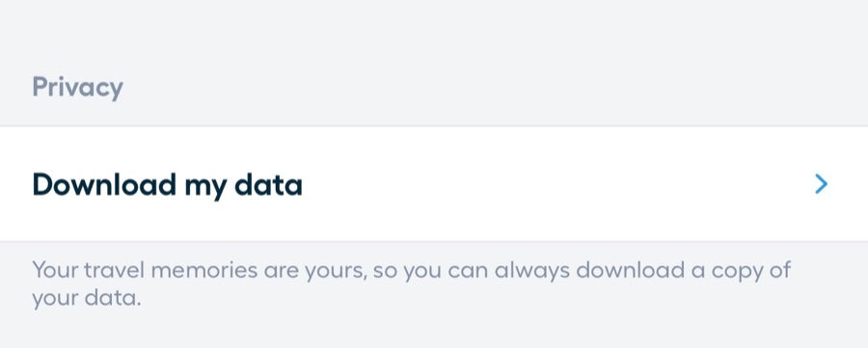Click the travel memories description text
The width and height of the screenshot is (868, 348).
(411, 284)
